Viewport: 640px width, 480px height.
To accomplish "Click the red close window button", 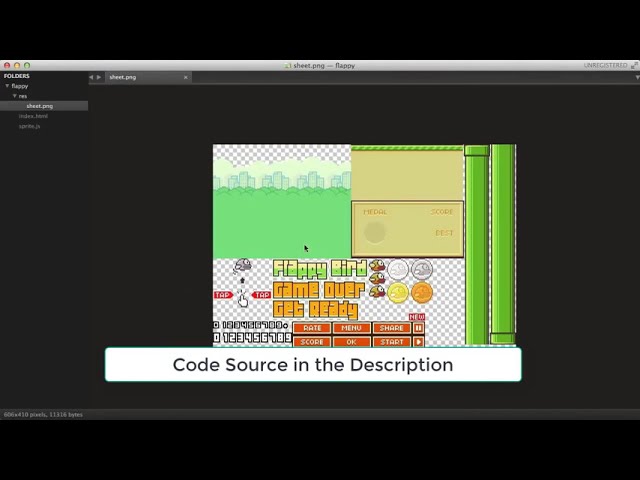I will pyautogui.click(x=7, y=65).
